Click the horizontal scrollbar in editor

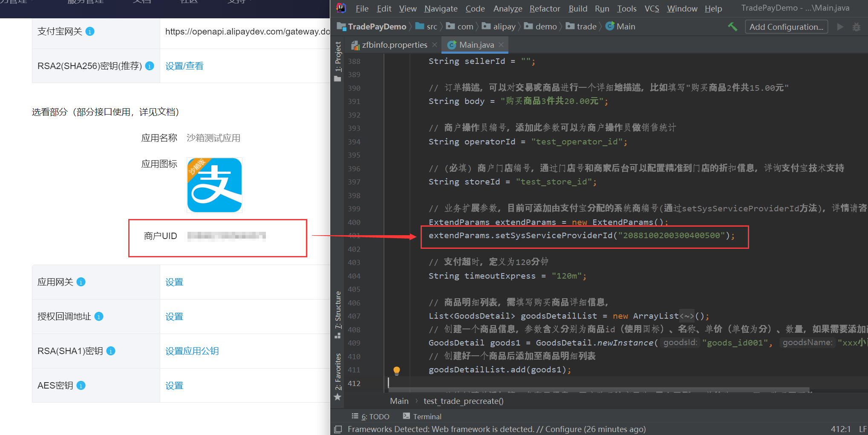(x=599, y=389)
